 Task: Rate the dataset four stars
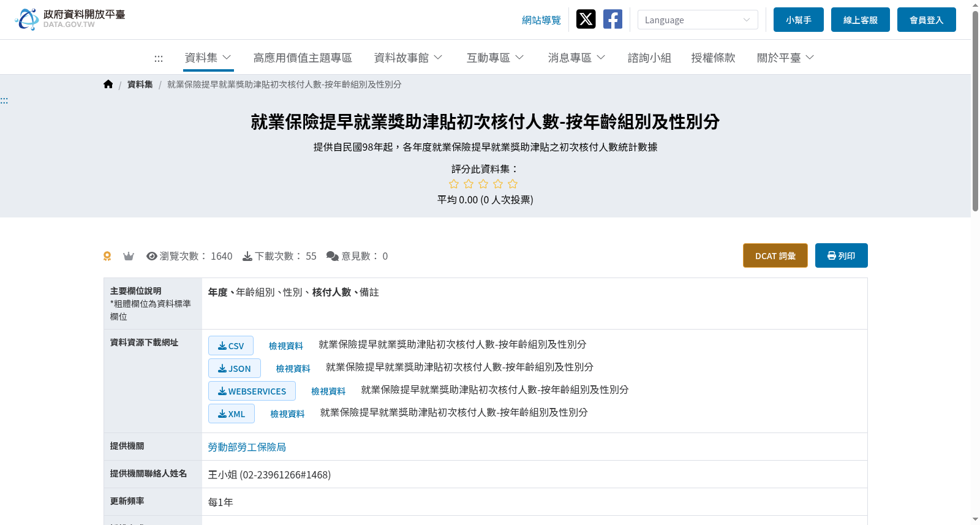498,184
